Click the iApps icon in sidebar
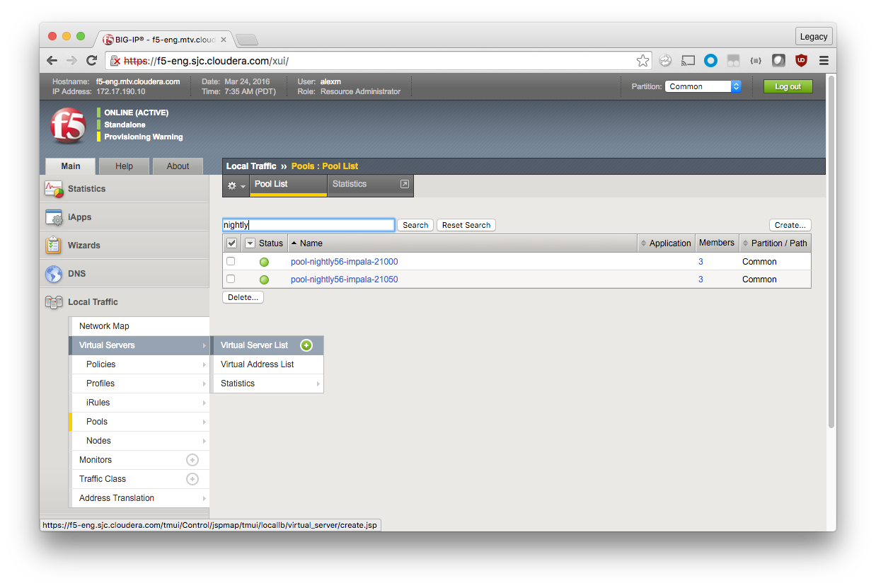This screenshot has height=588, width=876. (x=54, y=217)
